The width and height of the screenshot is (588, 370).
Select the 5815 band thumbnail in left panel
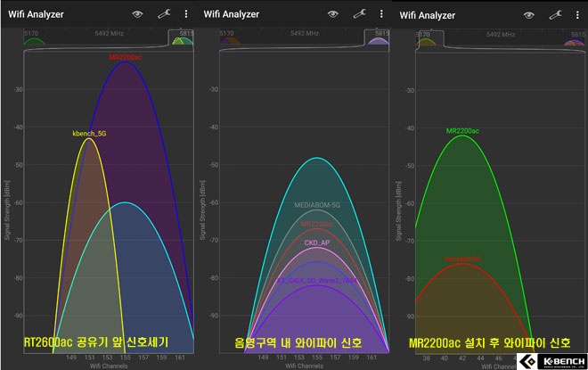click(182, 37)
